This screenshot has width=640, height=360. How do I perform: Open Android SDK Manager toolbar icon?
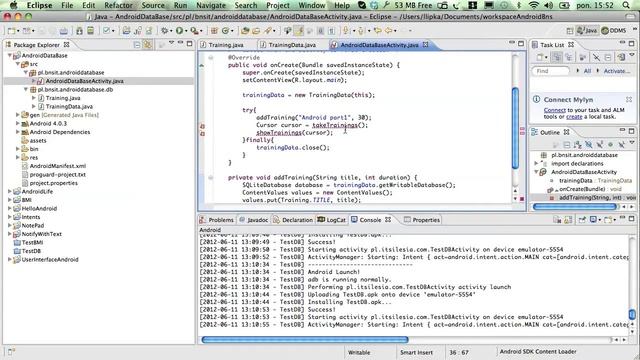pyautogui.click(x=79, y=31)
